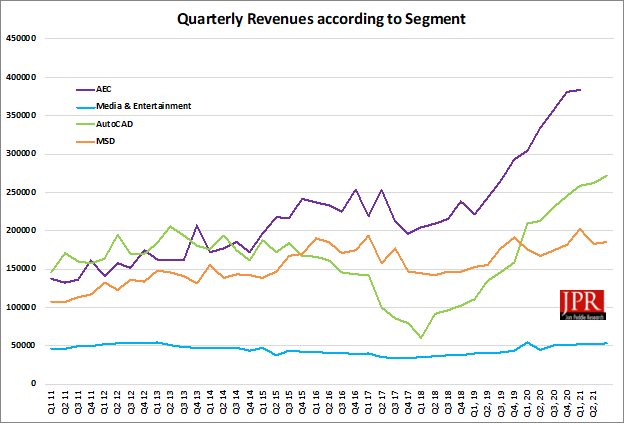
Task: Click the chart title Quarterly Revenues according to Segment
Action: click(x=321, y=19)
